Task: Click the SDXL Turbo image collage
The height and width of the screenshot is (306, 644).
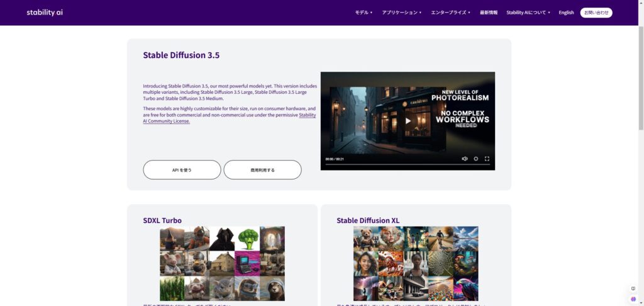Action: tap(222, 263)
